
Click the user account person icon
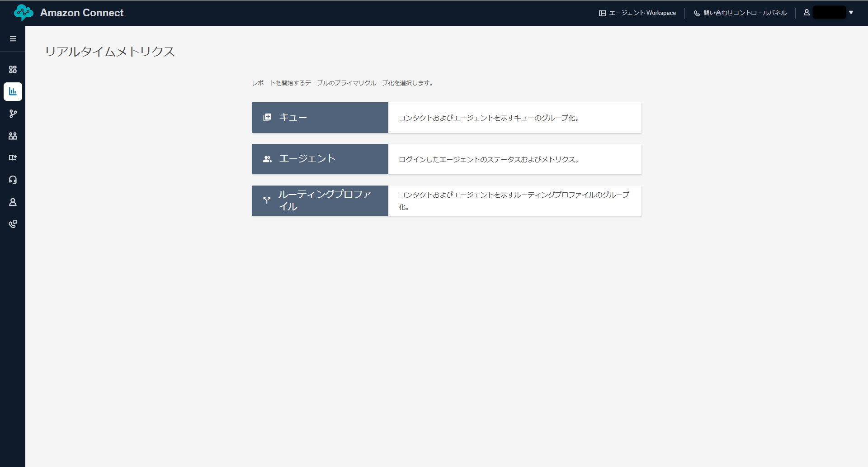807,13
